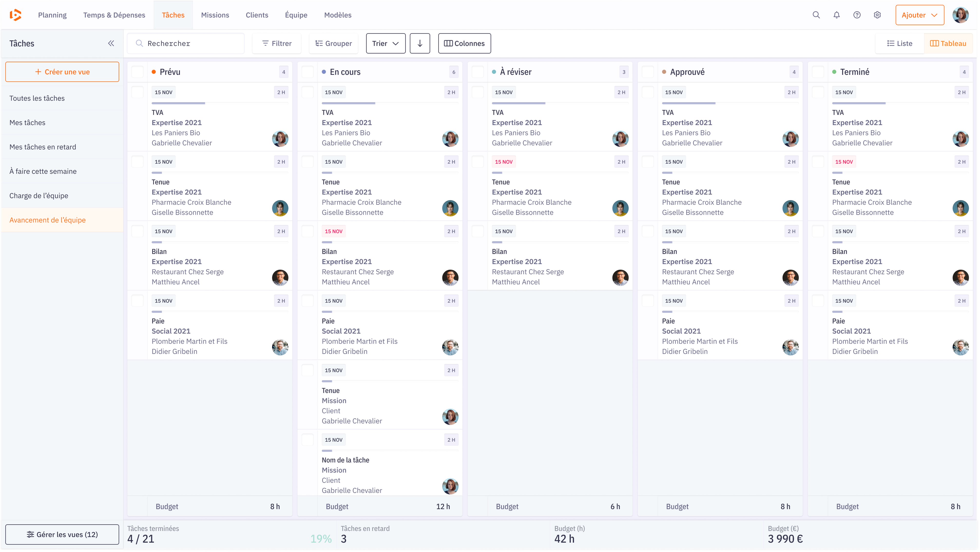Click avatar on Terminé Paie card
Viewport: 980px width, 552px height.
pos(960,347)
